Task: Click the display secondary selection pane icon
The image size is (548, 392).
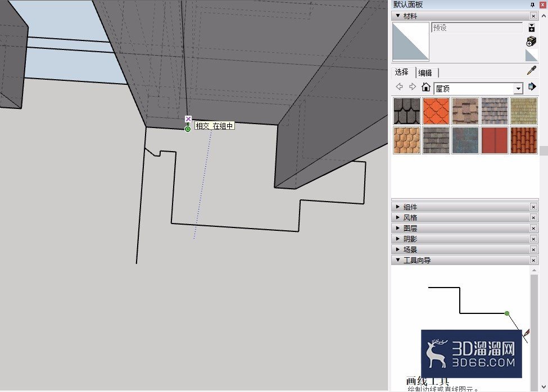Action: click(x=532, y=28)
